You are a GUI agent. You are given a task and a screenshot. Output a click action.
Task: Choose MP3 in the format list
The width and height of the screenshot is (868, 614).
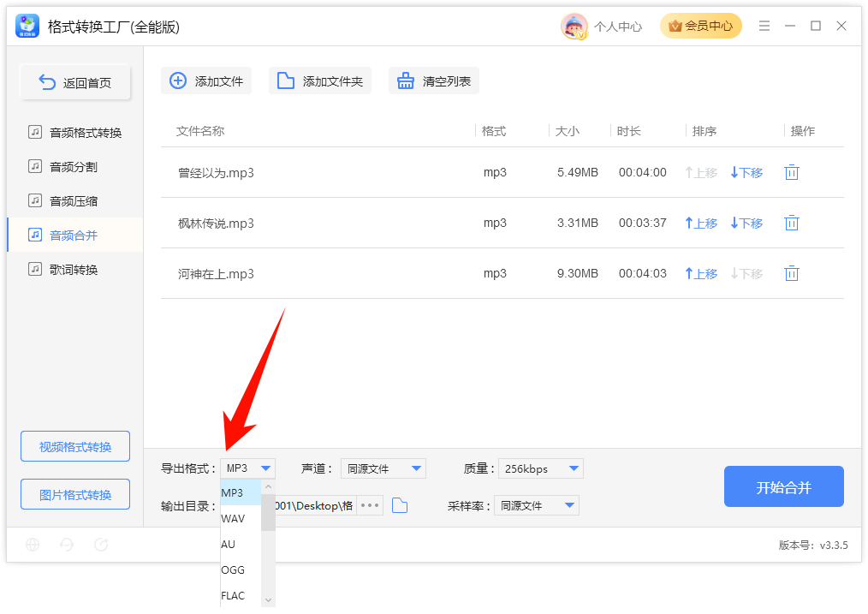241,492
